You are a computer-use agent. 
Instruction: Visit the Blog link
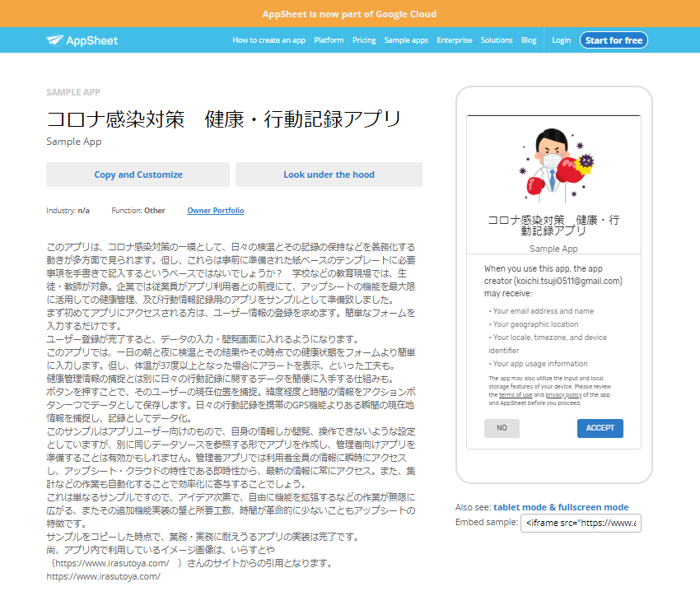click(x=529, y=40)
